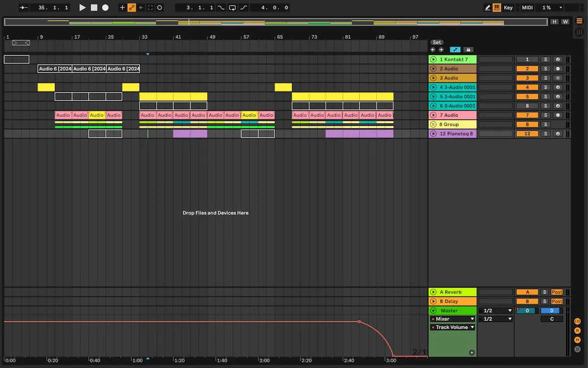This screenshot has height=368, width=588.
Task: Click the Arrangement Record button
Action: 105,8
